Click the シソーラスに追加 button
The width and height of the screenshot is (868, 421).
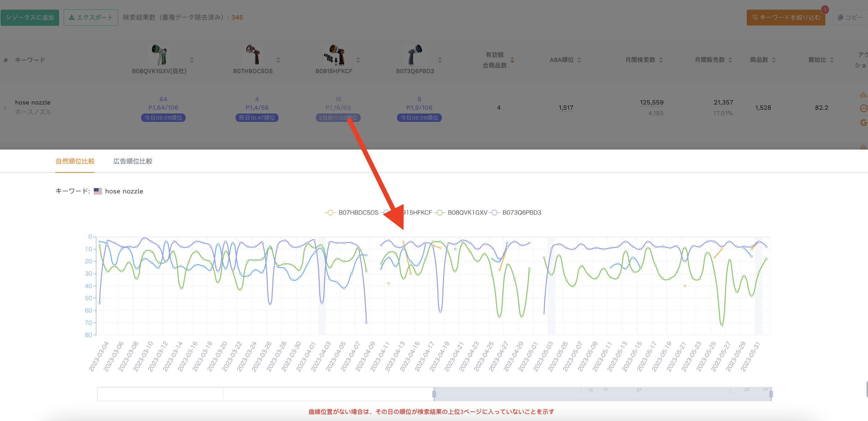30,17
